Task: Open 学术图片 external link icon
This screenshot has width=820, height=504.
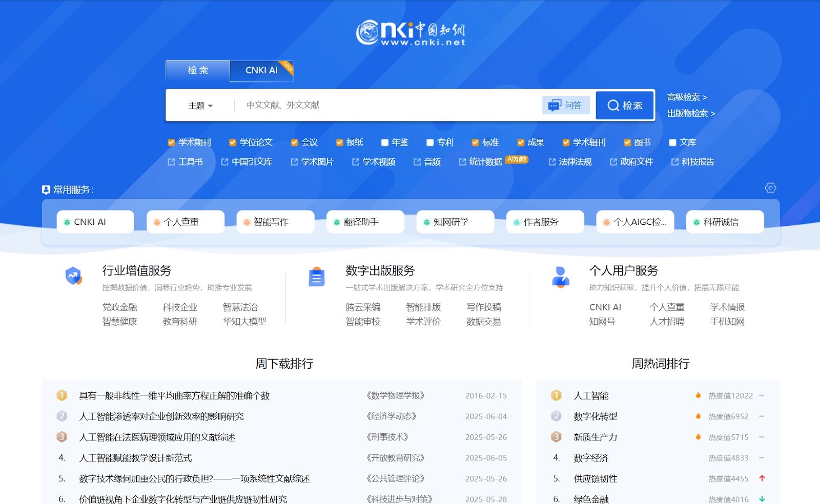Action: tap(294, 162)
